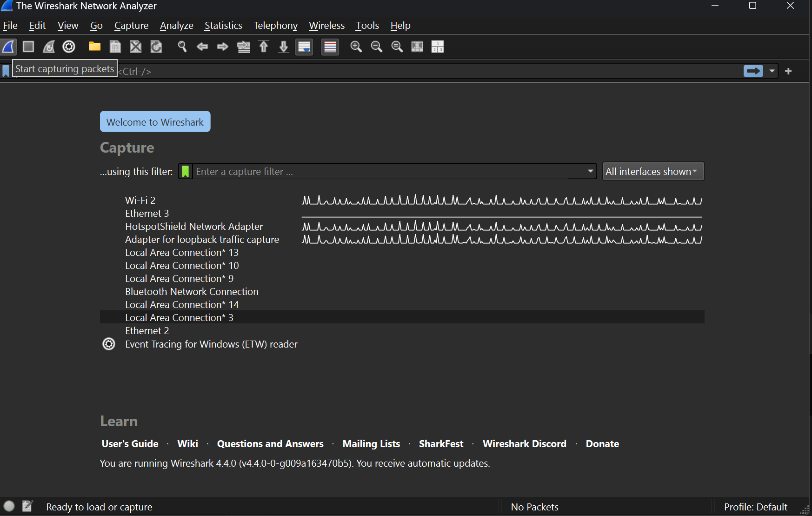
Task: Go back in packet history arrow
Action: click(x=202, y=47)
